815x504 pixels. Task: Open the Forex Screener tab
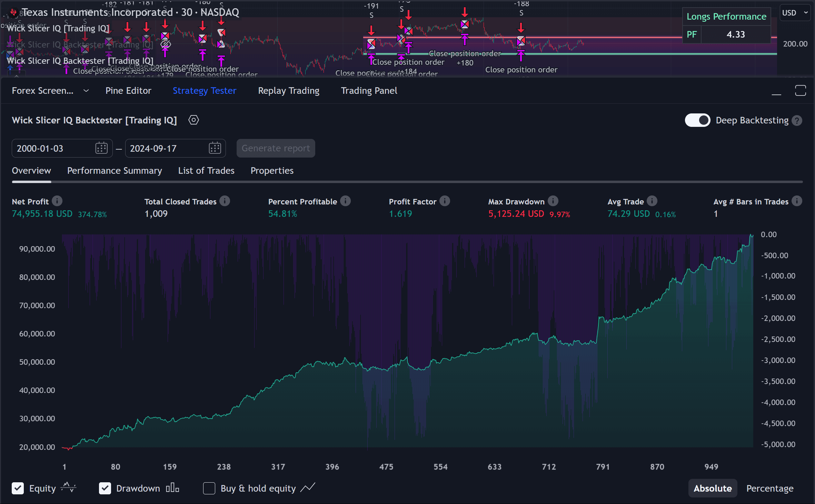pyautogui.click(x=43, y=91)
